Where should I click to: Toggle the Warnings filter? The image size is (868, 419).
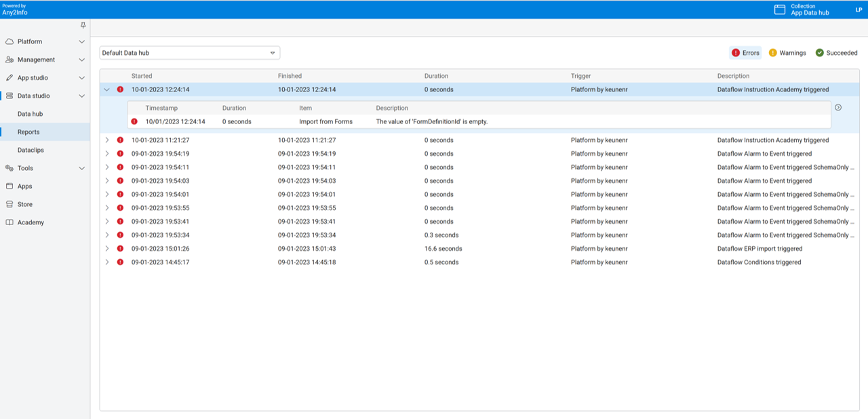coord(787,53)
